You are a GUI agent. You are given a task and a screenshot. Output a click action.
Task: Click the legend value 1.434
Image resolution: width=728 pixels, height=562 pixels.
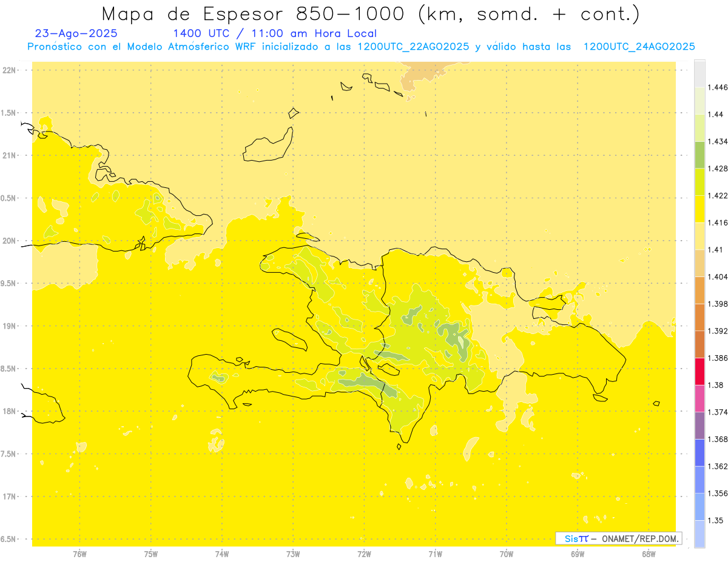718,141
